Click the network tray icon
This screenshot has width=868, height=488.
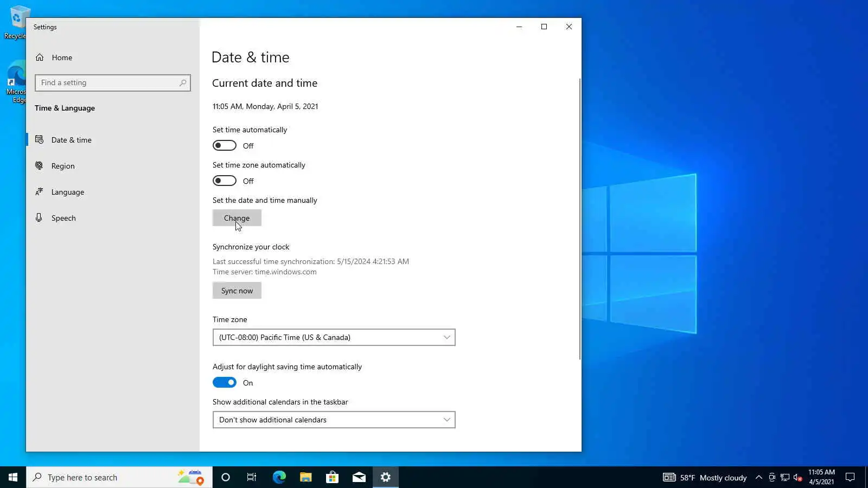[x=785, y=477]
